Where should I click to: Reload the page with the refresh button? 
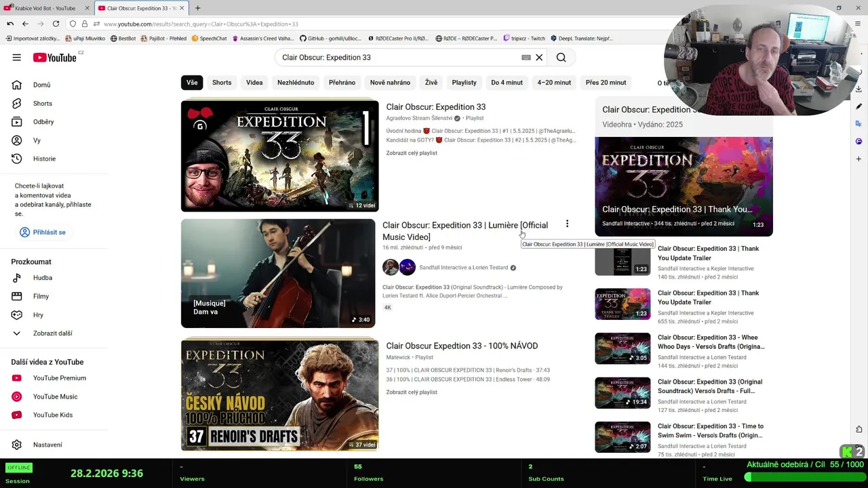click(56, 24)
